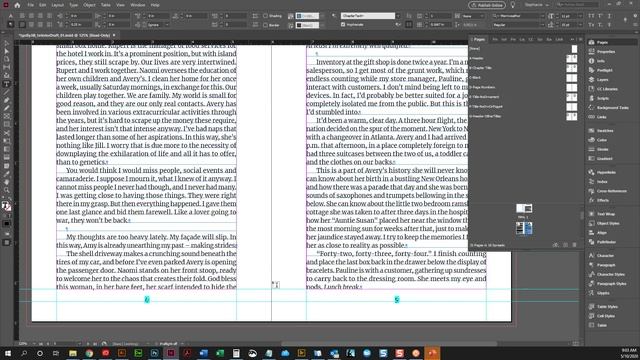
Task: Open the Help menu
Action: coord(155,5)
